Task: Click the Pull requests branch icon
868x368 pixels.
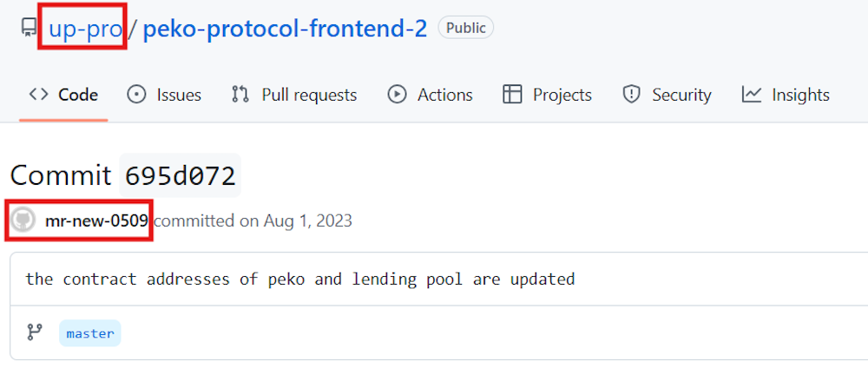Action: 240,95
